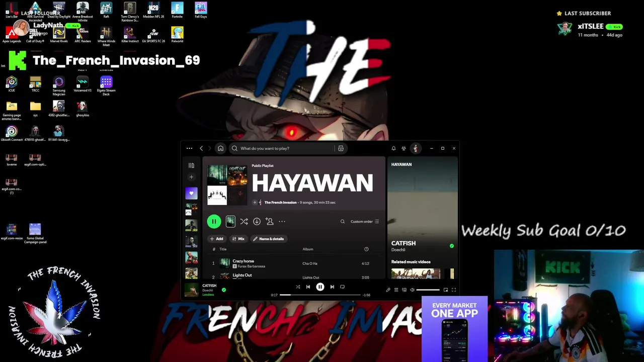Open Palworld desktop shortcut
The height and width of the screenshot is (362, 644).
click(x=177, y=35)
